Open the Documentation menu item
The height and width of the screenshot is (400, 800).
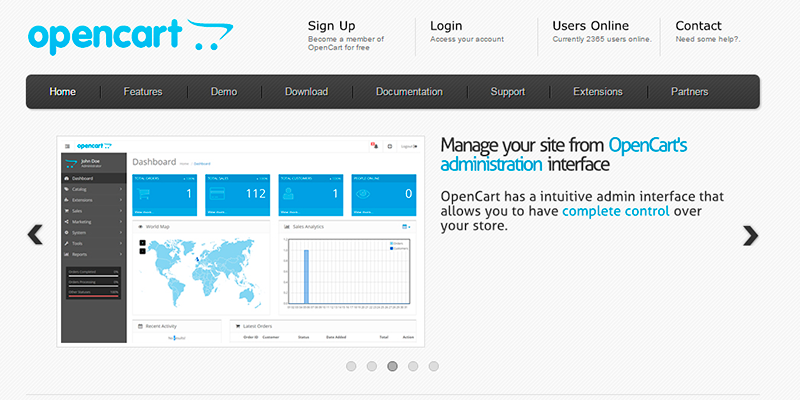pos(409,92)
